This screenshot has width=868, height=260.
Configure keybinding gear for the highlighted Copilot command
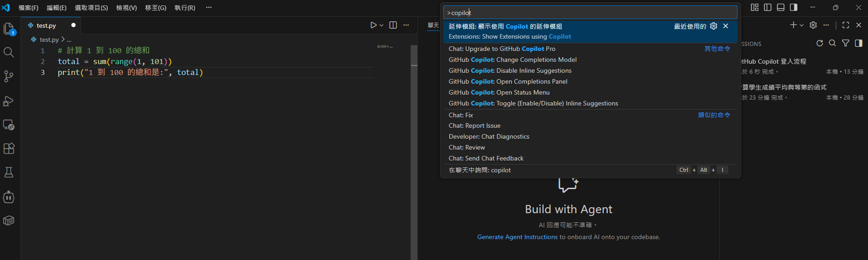click(713, 26)
